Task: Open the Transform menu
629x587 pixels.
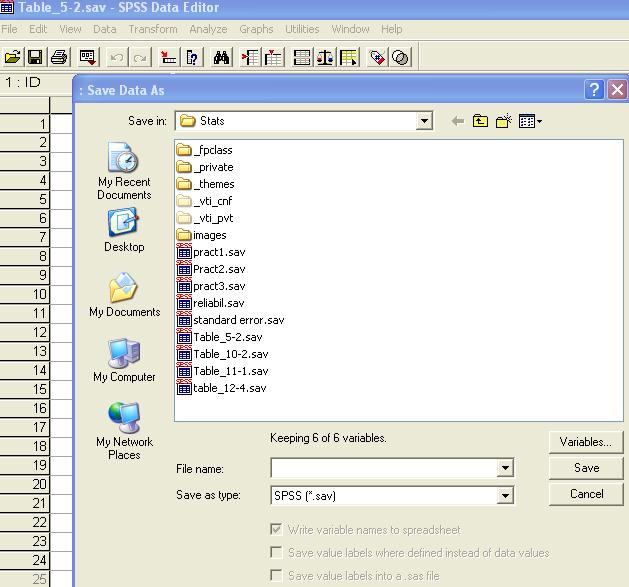Action: (x=153, y=29)
